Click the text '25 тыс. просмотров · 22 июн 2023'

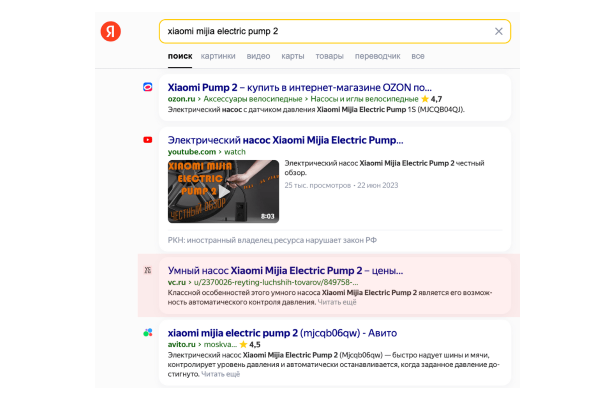point(341,185)
